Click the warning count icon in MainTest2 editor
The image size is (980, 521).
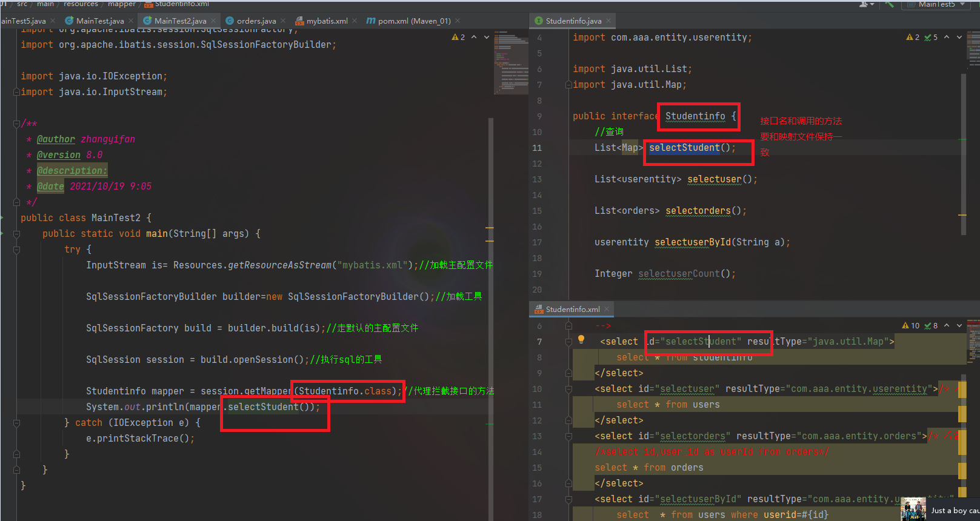click(x=458, y=38)
